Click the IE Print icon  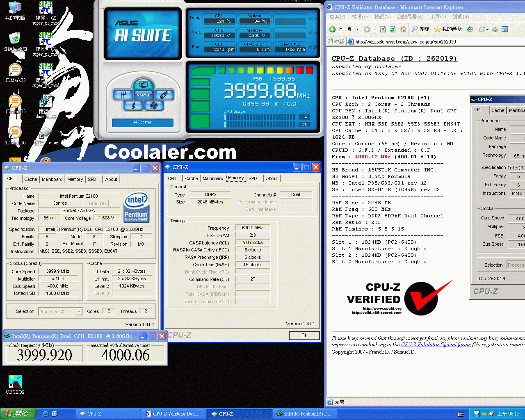point(495,29)
